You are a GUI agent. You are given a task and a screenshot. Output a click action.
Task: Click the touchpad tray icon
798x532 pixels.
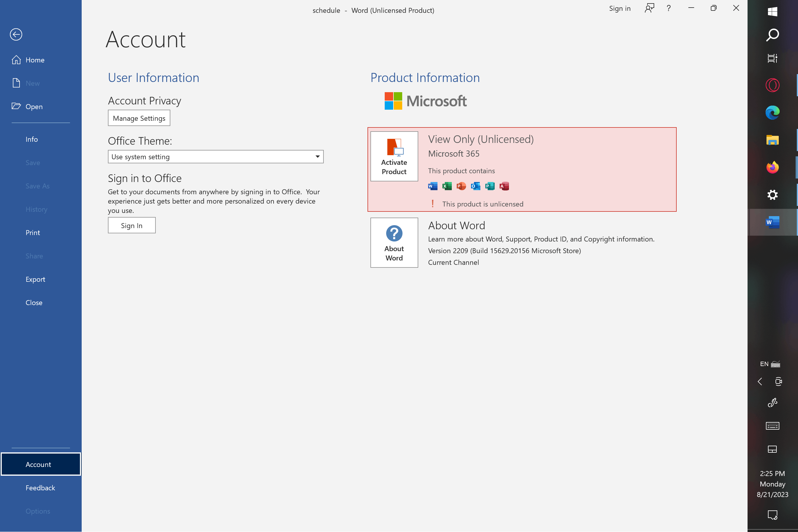click(x=772, y=449)
